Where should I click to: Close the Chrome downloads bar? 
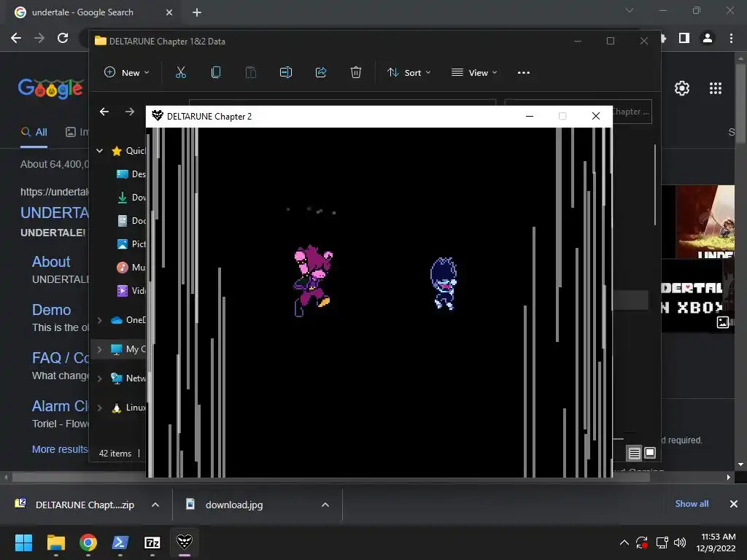click(734, 503)
